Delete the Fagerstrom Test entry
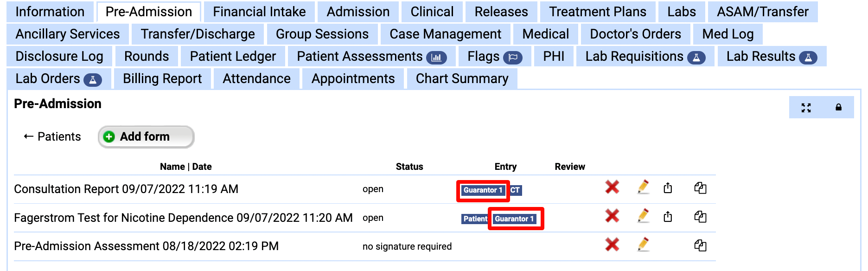Viewport: 868px width, 271px height. (x=612, y=216)
